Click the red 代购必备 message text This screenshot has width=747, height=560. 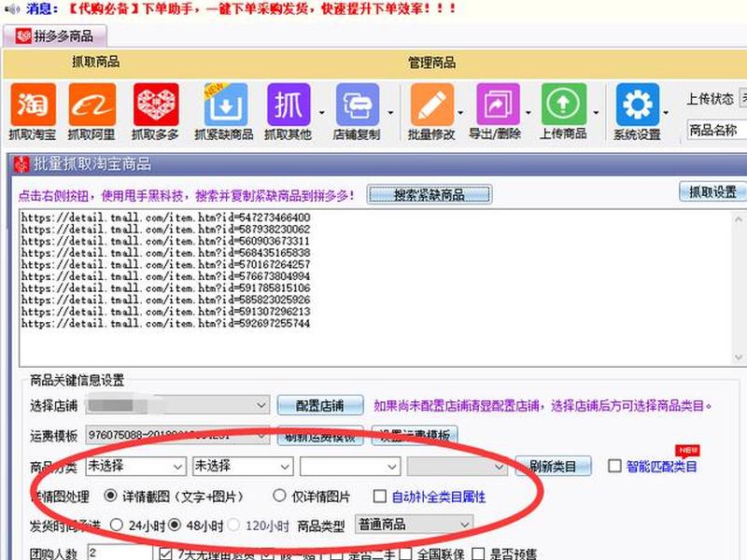pyautogui.click(x=261, y=8)
